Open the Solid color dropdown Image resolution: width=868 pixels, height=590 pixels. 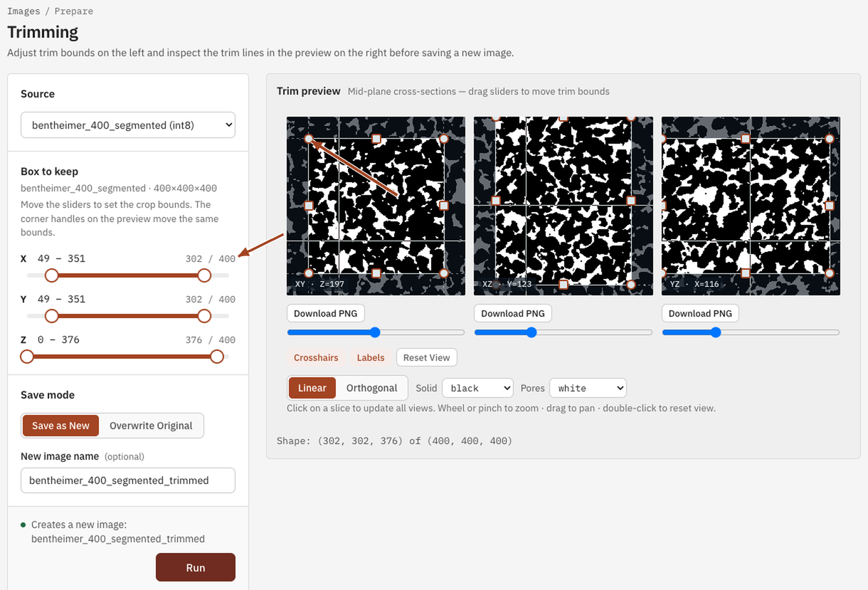click(x=477, y=388)
